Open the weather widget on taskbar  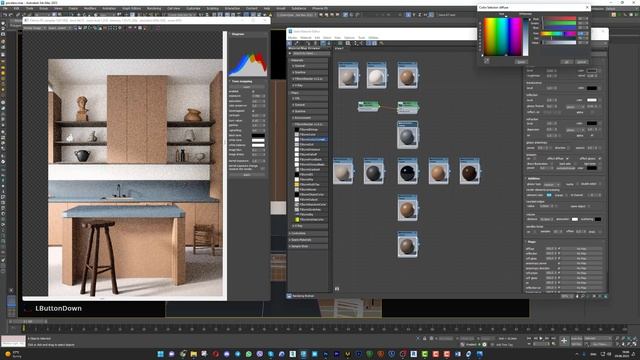click(x=13, y=354)
